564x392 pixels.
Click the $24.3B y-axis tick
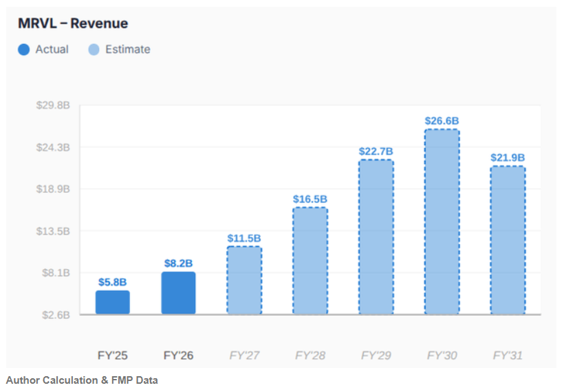53,147
